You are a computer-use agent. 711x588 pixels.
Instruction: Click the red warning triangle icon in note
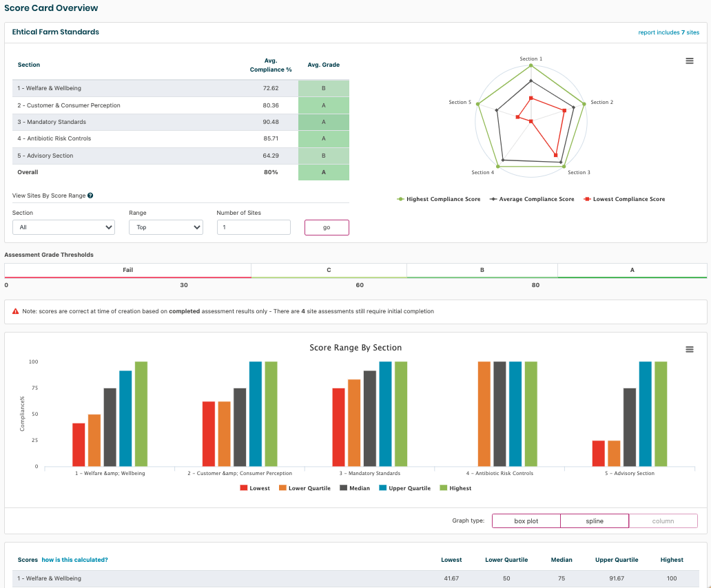(x=15, y=311)
